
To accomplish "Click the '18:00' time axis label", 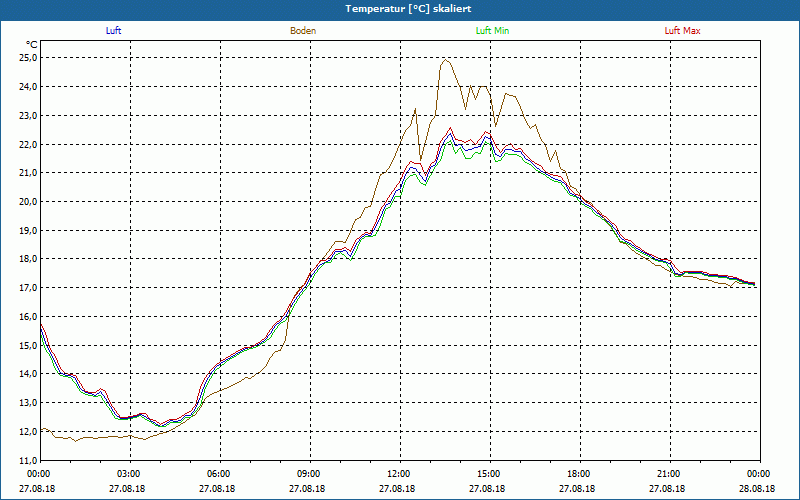I will [580, 474].
